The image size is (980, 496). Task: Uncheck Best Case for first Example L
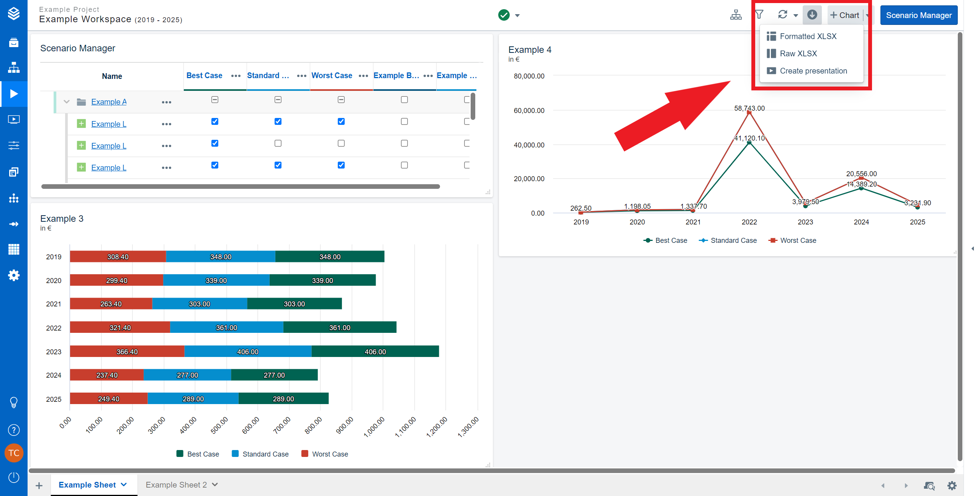215,121
